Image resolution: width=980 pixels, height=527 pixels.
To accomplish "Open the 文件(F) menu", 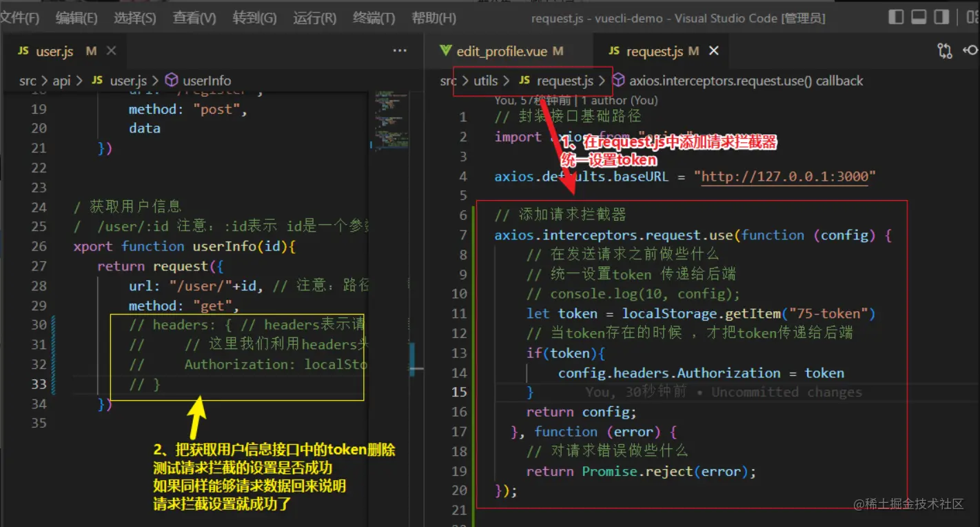I will point(20,18).
